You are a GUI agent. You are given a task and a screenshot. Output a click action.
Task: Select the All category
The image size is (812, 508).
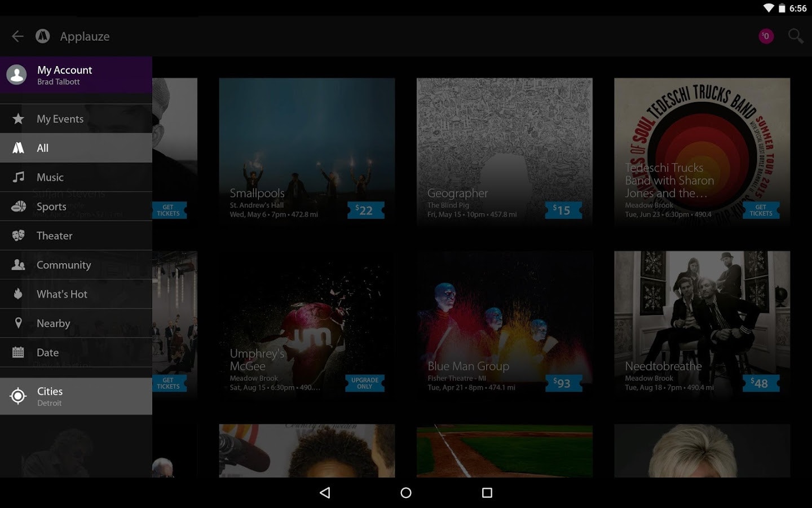click(76, 148)
